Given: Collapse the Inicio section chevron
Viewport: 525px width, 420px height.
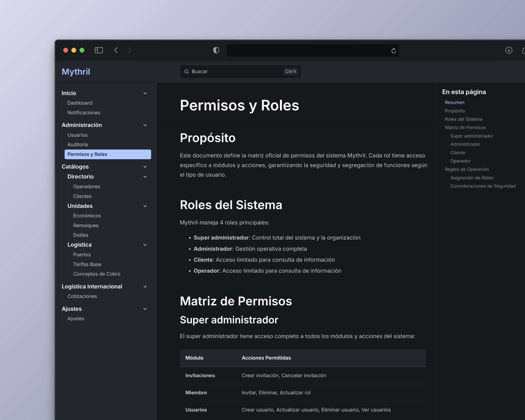Looking at the screenshot, I should 145,94.
